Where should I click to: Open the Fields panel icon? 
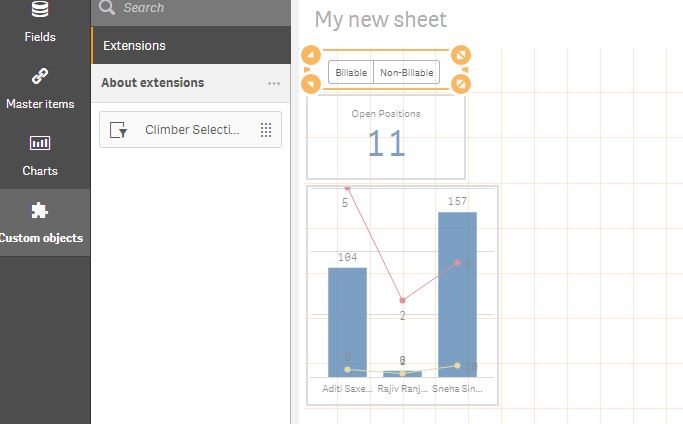(x=40, y=8)
